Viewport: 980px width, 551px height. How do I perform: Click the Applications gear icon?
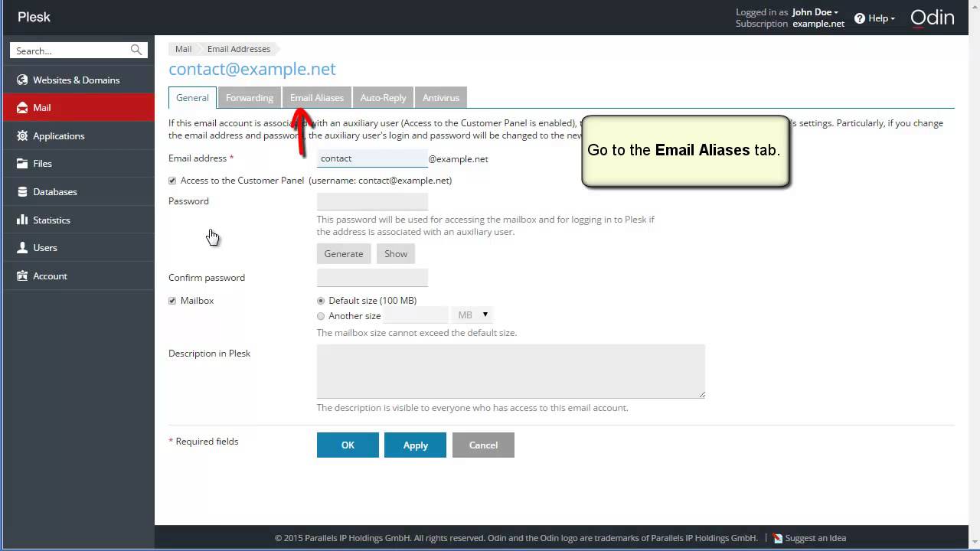click(x=22, y=135)
